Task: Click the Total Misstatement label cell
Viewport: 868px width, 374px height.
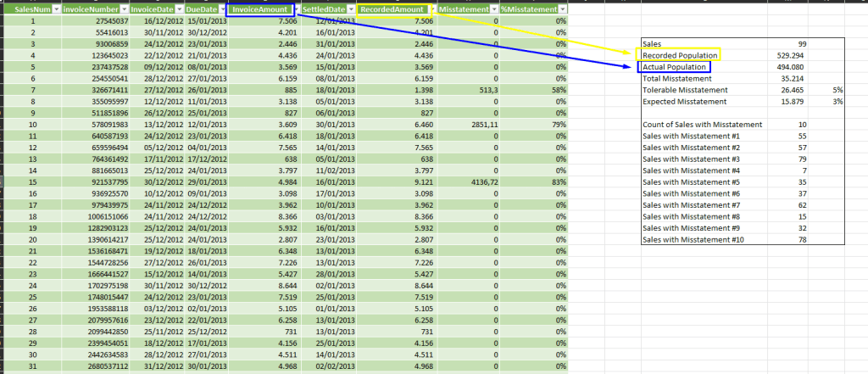Action: pos(704,79)
